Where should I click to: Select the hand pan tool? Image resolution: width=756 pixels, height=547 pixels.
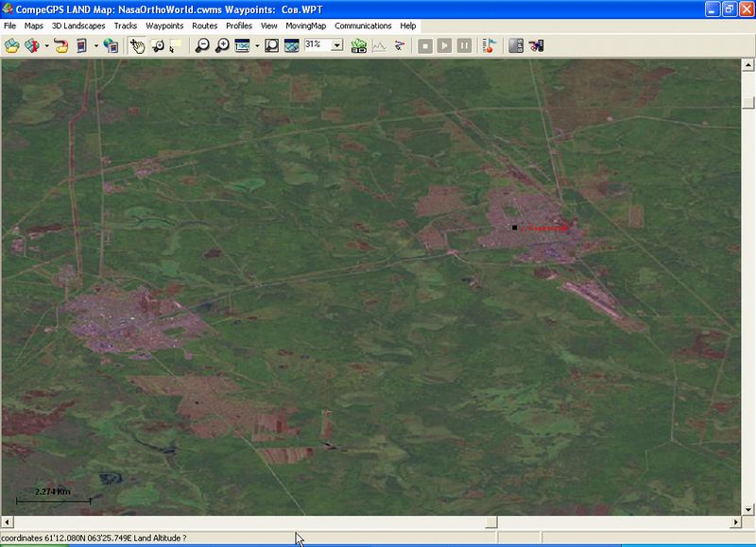tap(137, 45)
